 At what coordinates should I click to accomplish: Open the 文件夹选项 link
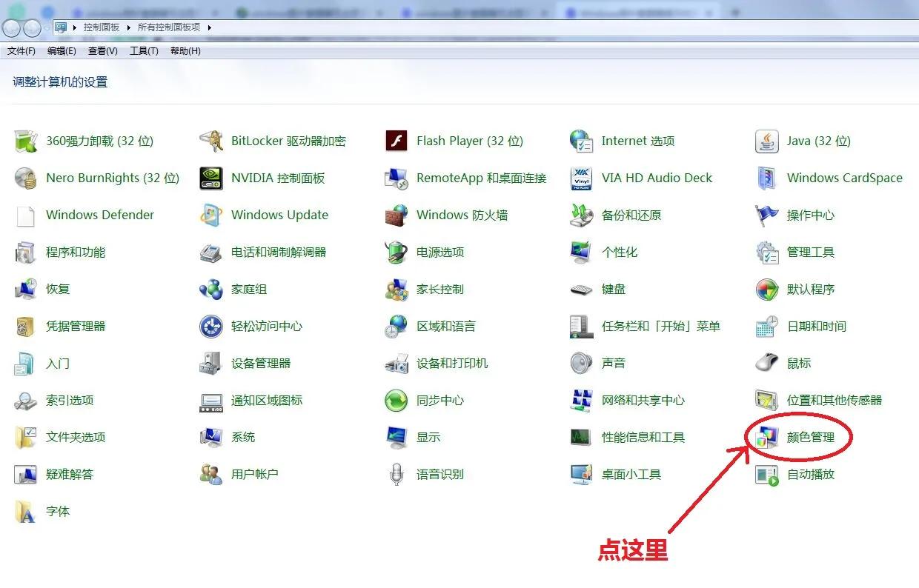(x=76, y=437)
